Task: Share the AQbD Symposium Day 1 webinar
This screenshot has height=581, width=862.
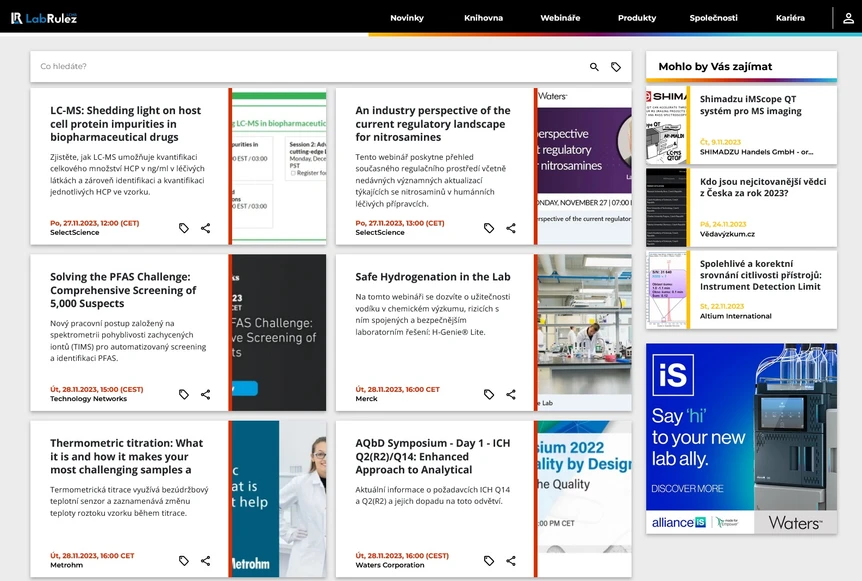Action: [511, 561]
